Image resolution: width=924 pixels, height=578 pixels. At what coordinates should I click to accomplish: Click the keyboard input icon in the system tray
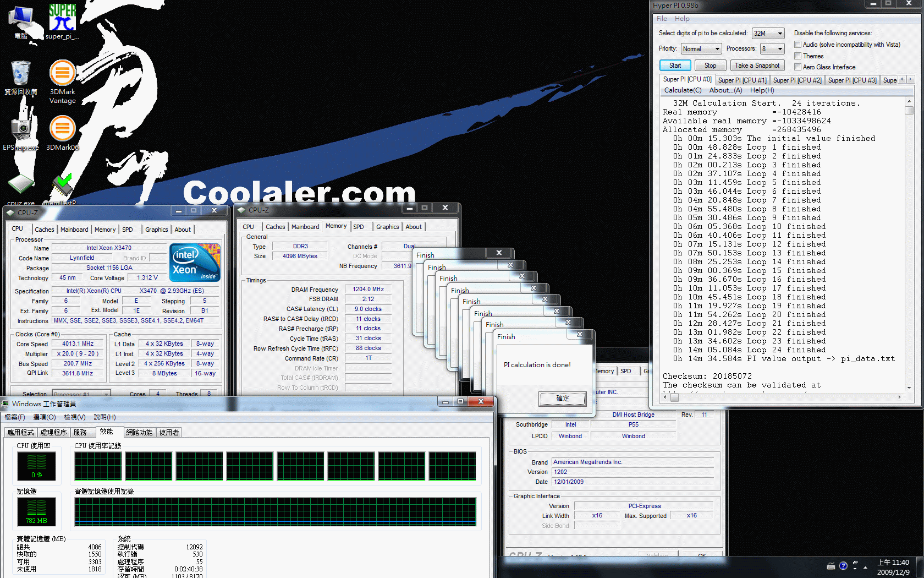click(x=831, y=566)
